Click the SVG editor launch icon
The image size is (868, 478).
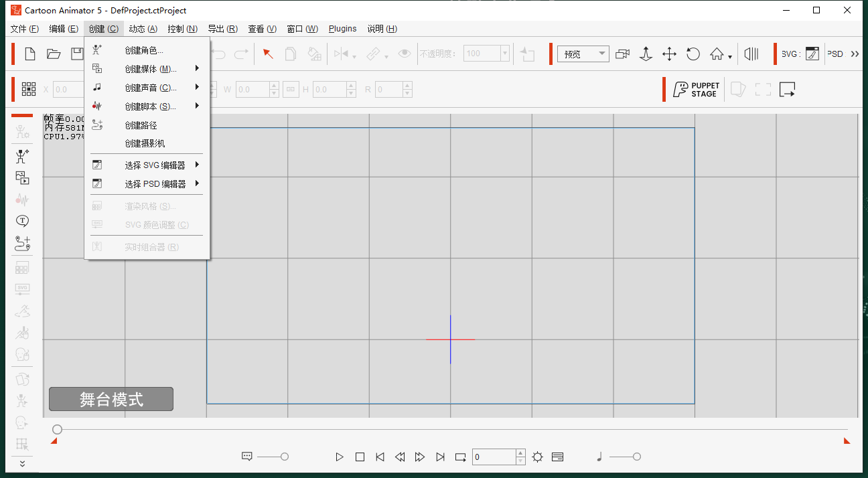(812, 54)
